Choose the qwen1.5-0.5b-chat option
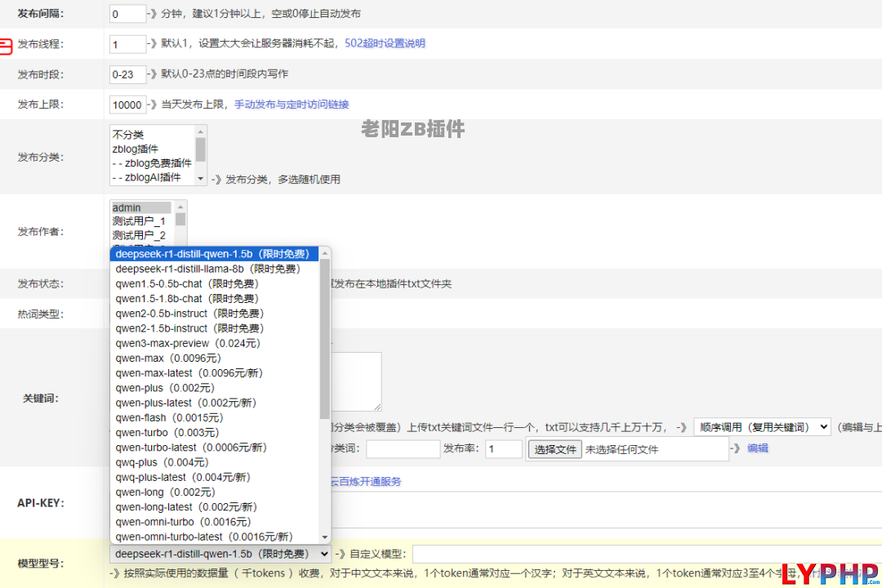Screen dimensions: 882x588 (x=215, y=283)
